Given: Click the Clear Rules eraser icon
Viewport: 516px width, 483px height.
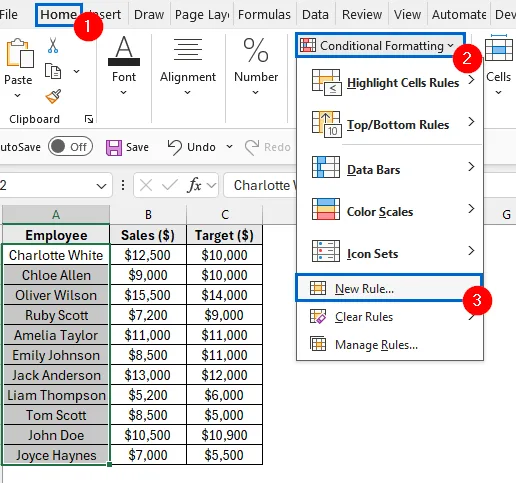Looking at the screenshot, I should point(318,316).
